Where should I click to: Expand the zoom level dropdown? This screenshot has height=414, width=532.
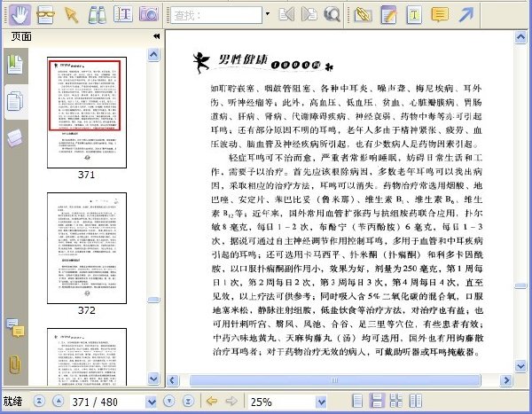[321, 402]
